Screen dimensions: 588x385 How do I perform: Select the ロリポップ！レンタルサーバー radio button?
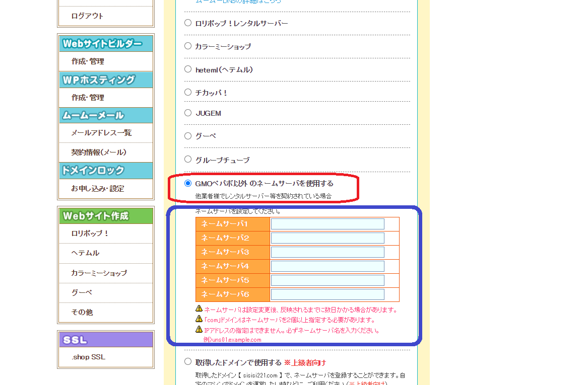pos(188,23)
